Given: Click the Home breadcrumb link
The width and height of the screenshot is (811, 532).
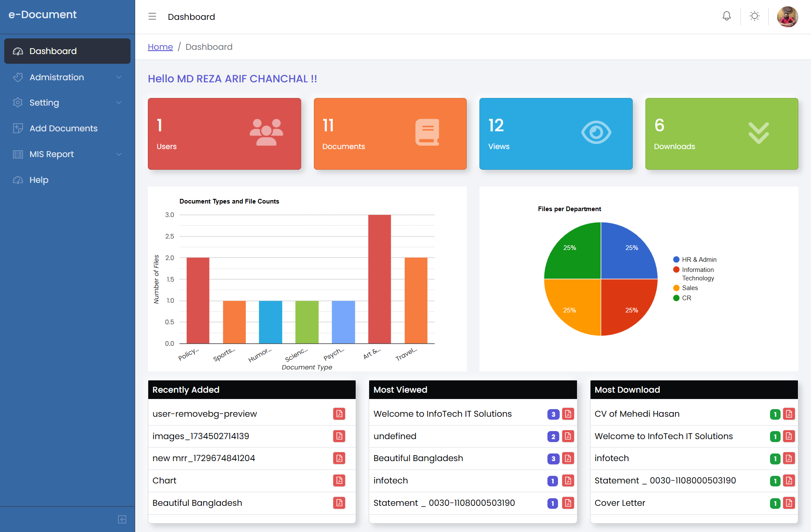Looking at the screenshot, I should click(160, 47).
